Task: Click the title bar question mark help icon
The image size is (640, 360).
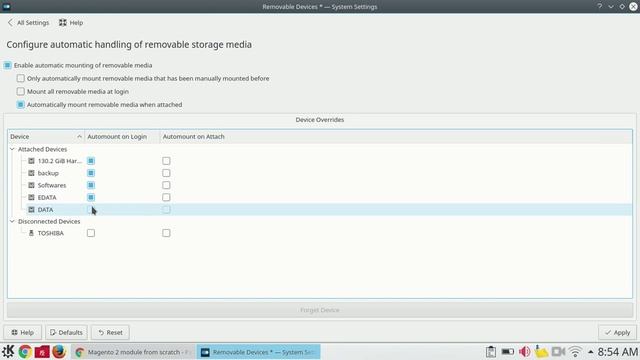Action: coord(600,7)
